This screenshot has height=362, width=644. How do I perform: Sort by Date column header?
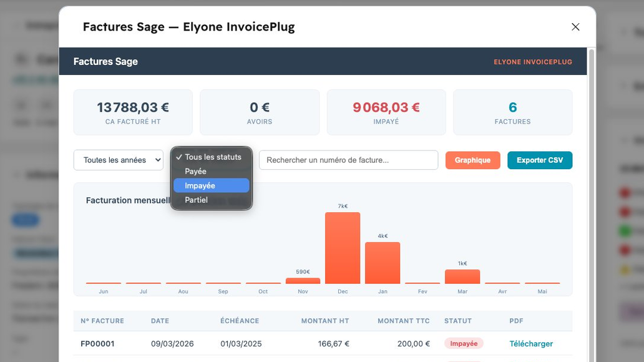[160, 321]
